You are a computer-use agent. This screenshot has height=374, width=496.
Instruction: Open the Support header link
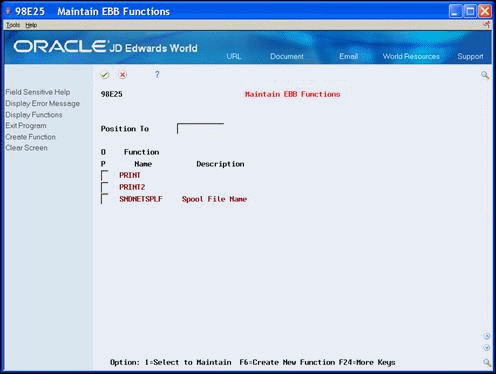(x=470, y=56)
